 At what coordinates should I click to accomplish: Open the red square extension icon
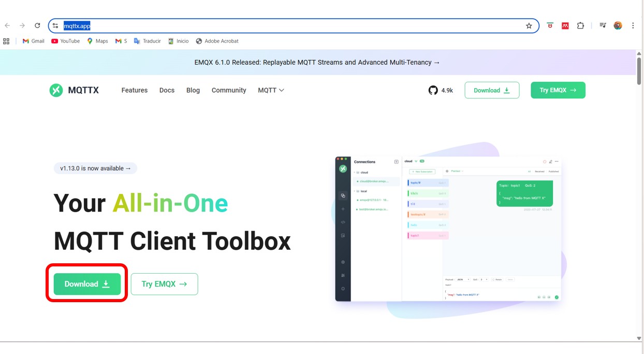click(x=565, y=25)
